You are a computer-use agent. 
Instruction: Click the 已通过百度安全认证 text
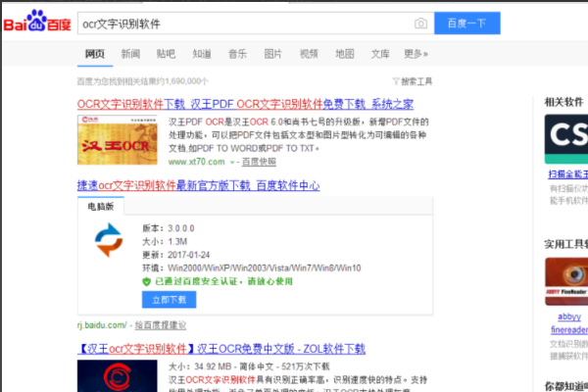(x=223, y=281)
